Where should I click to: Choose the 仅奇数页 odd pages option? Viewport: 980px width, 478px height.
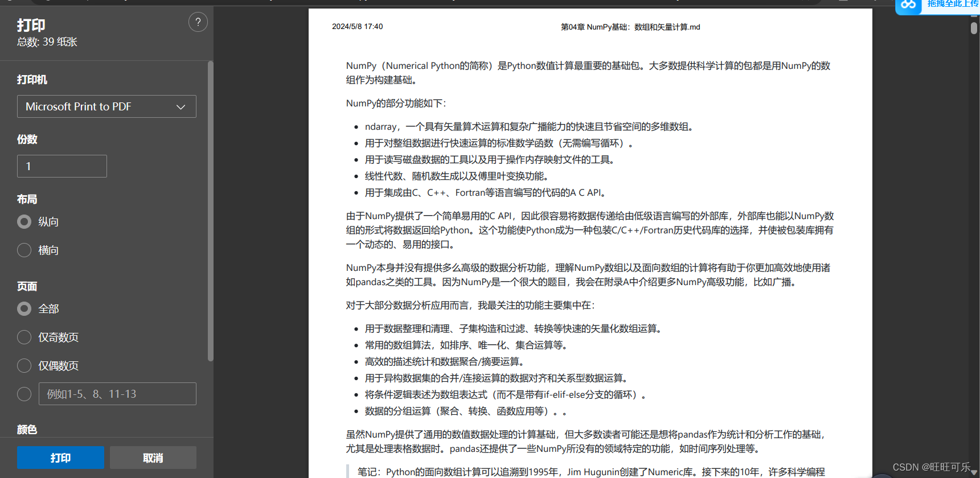(24, 337)
